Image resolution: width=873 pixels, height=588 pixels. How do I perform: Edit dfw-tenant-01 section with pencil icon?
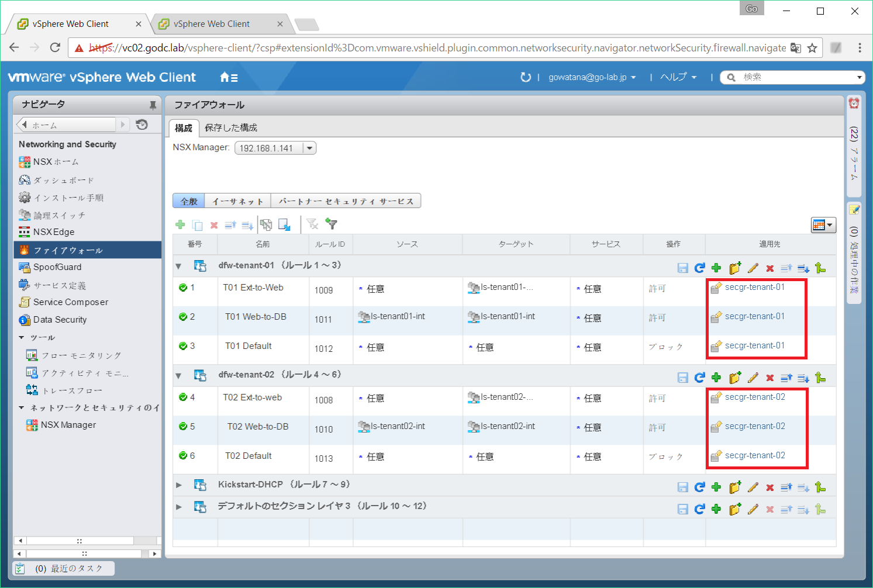click(x=753, y=268)
